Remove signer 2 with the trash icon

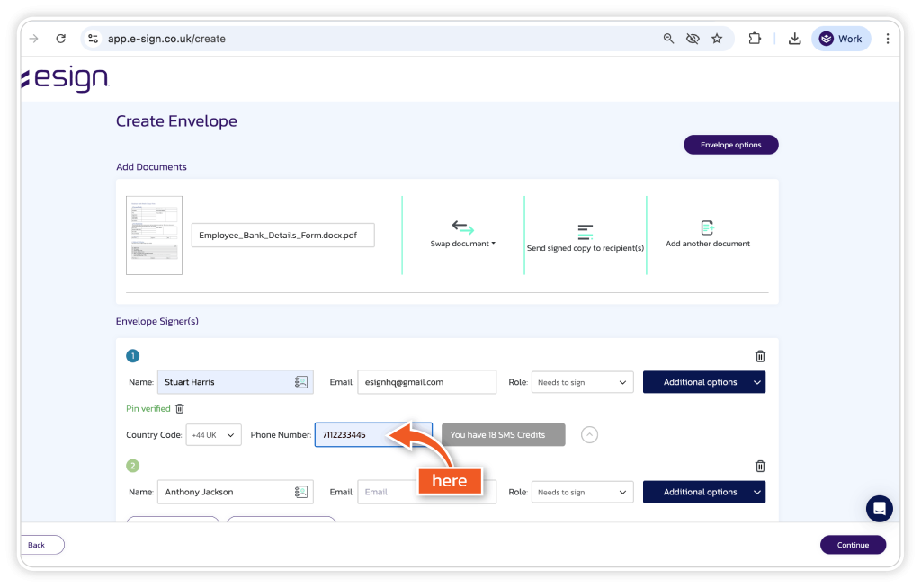(x=760, y=466)
